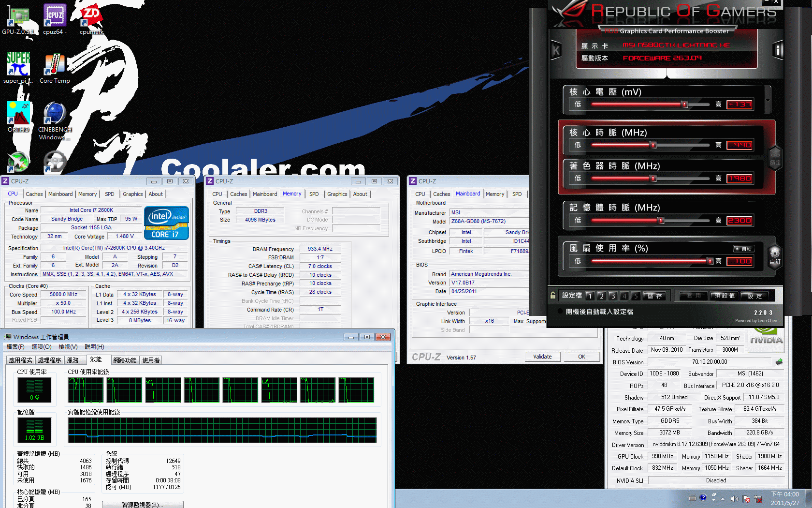Launch the cpuz64 desktop shortcut
This screenshot has height=508, width=812.
(x=55, y=19)
